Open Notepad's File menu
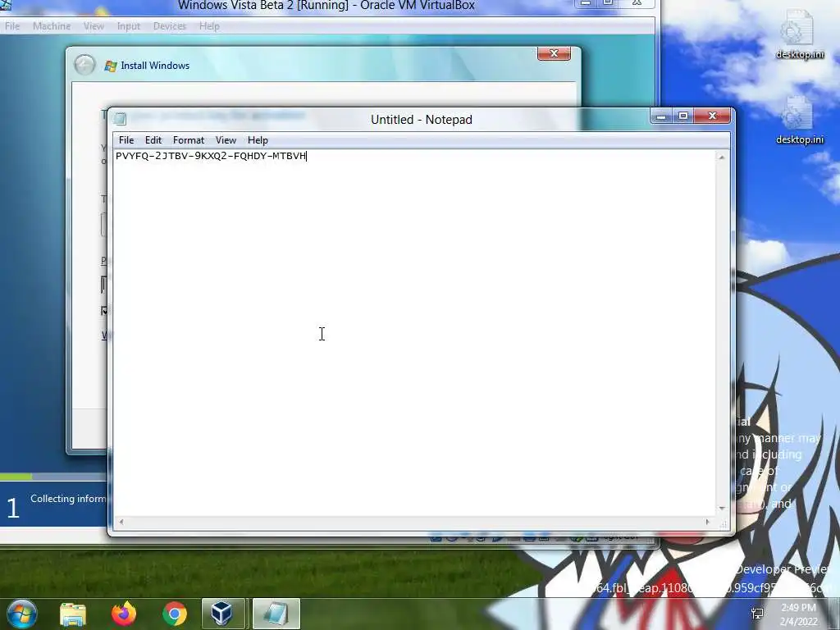The height and width of the screenshot is (630, 840). tap(126, 140)
